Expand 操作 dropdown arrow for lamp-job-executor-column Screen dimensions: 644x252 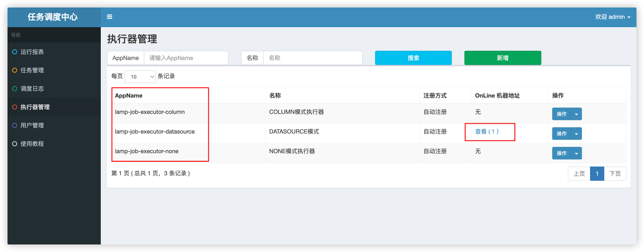pos(577,114)
